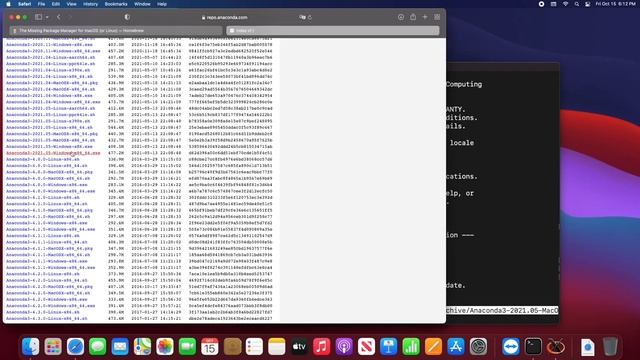The image size is (640, 360).
Task: Open the View menu
Action: (71, 4)
